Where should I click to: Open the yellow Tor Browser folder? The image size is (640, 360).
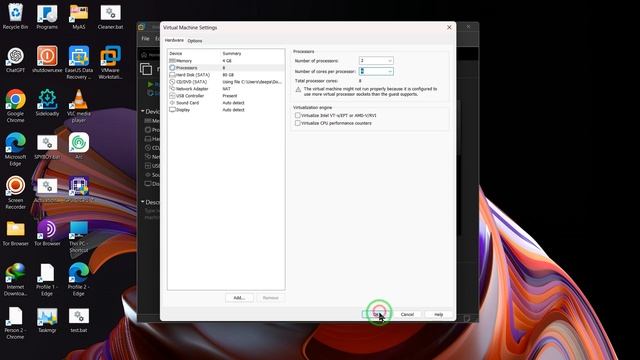15,233
